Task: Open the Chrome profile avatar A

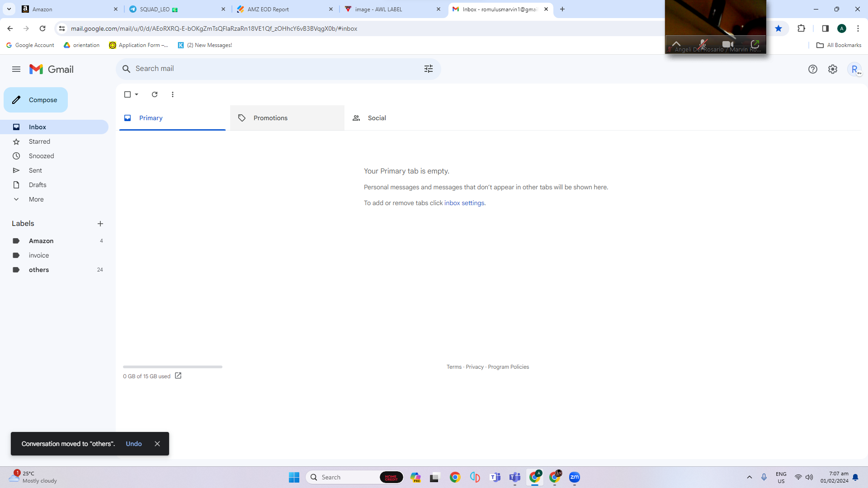Action: coord(842,28)
